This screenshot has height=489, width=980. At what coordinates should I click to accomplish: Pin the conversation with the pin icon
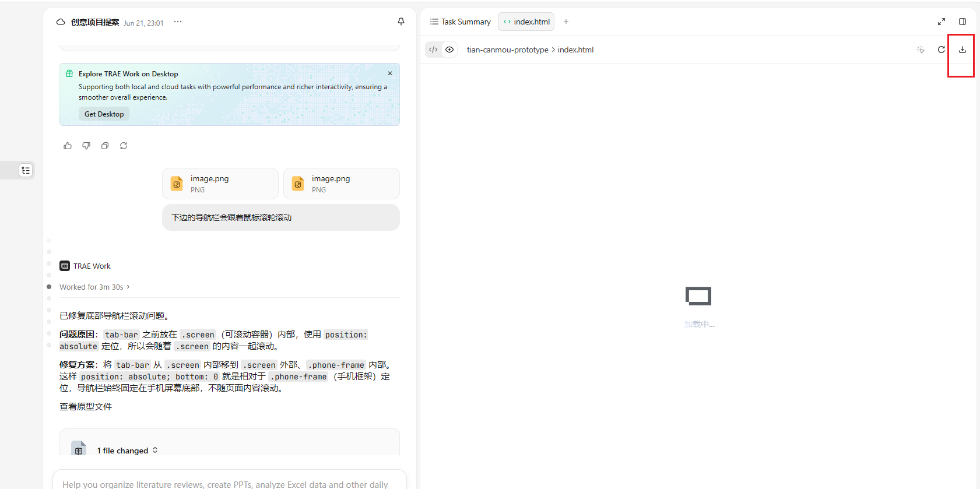[401, 22]
